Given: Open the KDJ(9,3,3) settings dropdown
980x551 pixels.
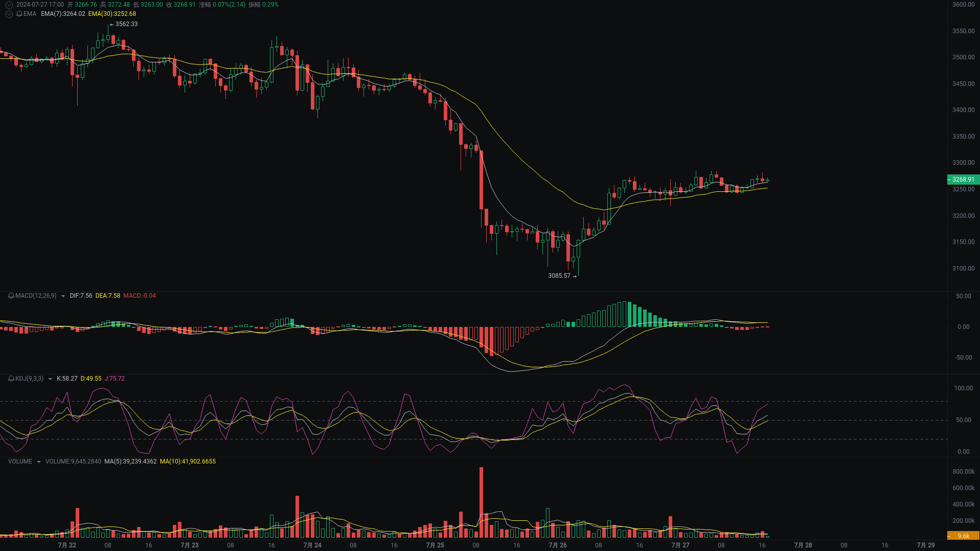Looking at the screenshot, I should point(50,379).
